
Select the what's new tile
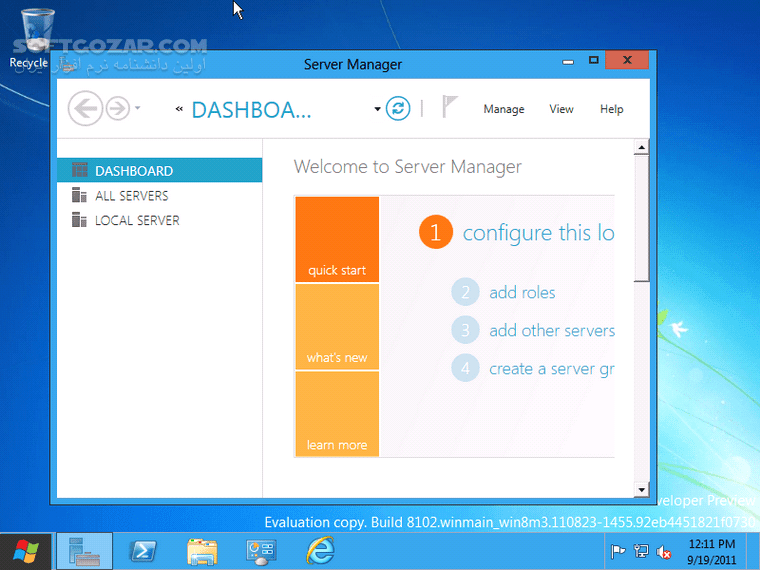pos(337,327)
